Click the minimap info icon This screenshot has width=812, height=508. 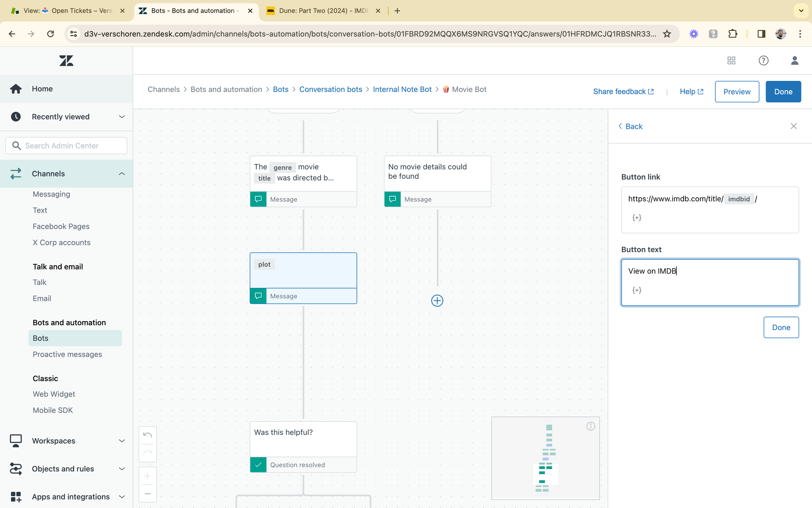click(591, 426)
